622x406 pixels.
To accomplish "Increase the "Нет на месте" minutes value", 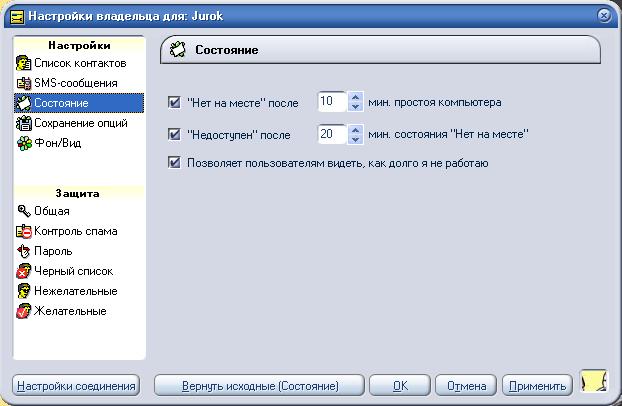I will click(354, 97).
